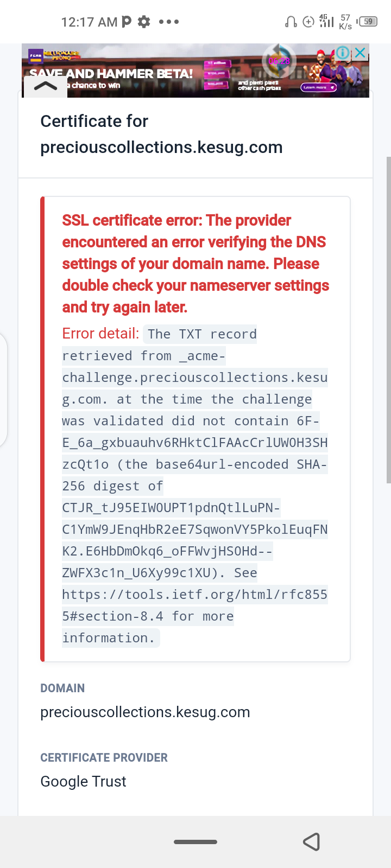Tap the 4G signal strength icon
The height and width of the screenshot is (868, 391).
click(x=326, y=21)
